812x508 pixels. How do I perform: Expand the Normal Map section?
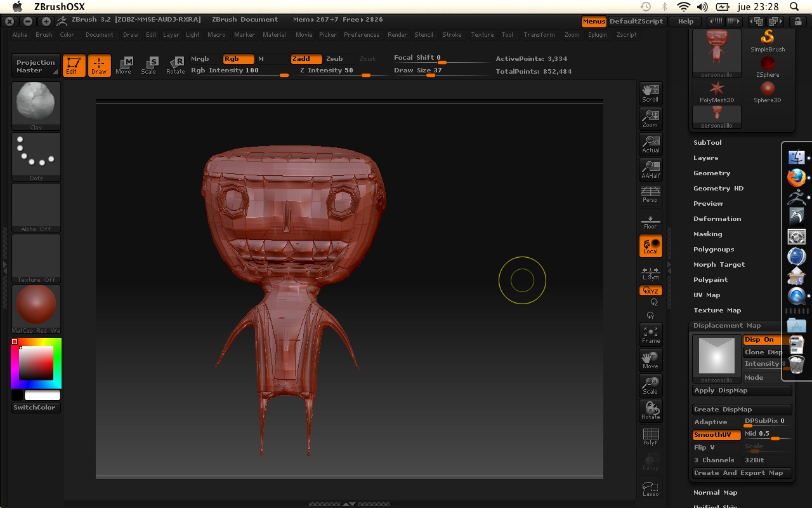coord(715,492)
